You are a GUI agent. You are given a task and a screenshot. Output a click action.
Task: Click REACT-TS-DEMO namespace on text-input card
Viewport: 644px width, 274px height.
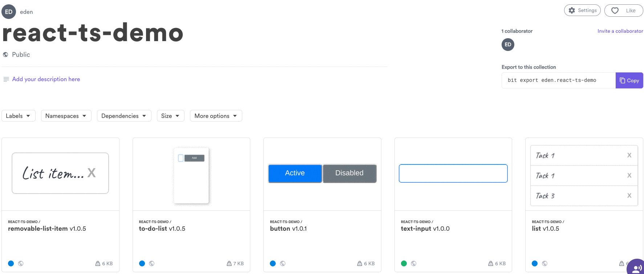click(417, 222)
